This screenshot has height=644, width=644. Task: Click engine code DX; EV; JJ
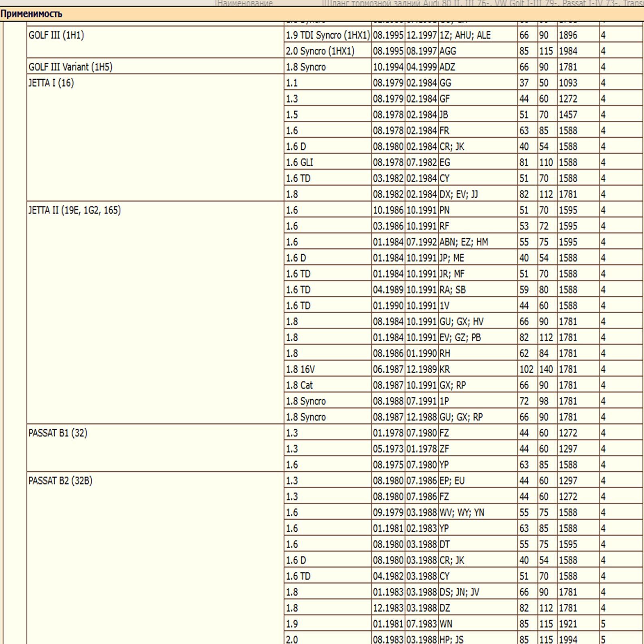[x=478, y=194]
